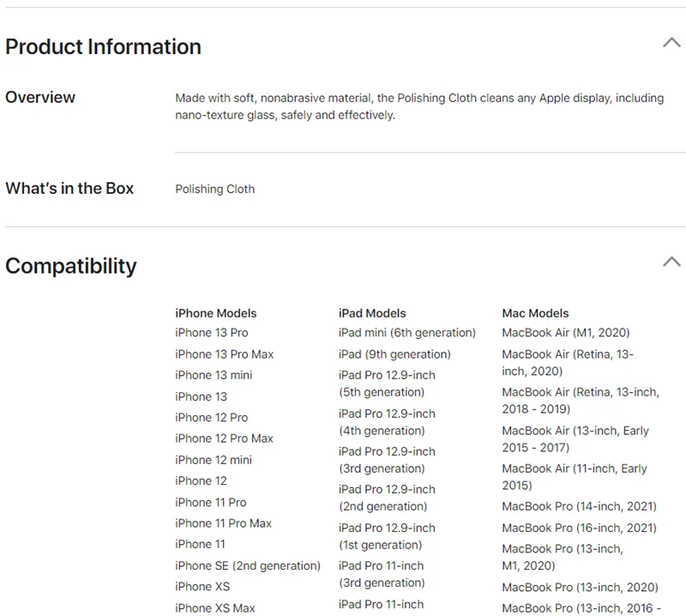The width and height of the screenshot is (686, 616).
Task: Click MacBook Air (M1, 2020) entry
Action: pos(566,332)
